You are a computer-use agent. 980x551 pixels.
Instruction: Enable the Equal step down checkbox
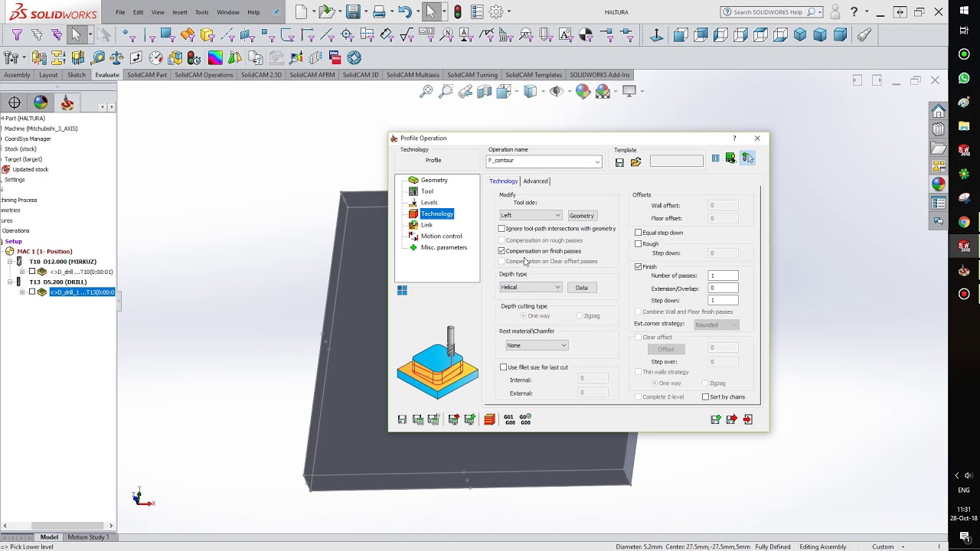(x=639, y=232)
